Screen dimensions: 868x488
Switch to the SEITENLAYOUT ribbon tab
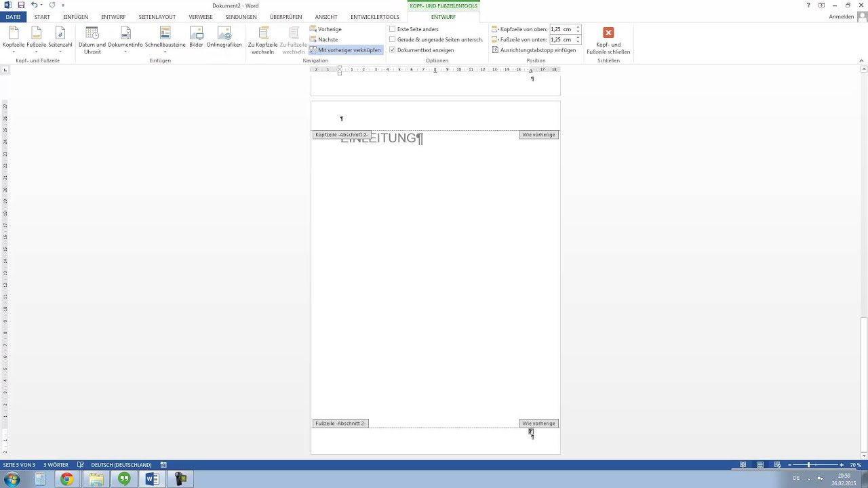pos(157,17)
